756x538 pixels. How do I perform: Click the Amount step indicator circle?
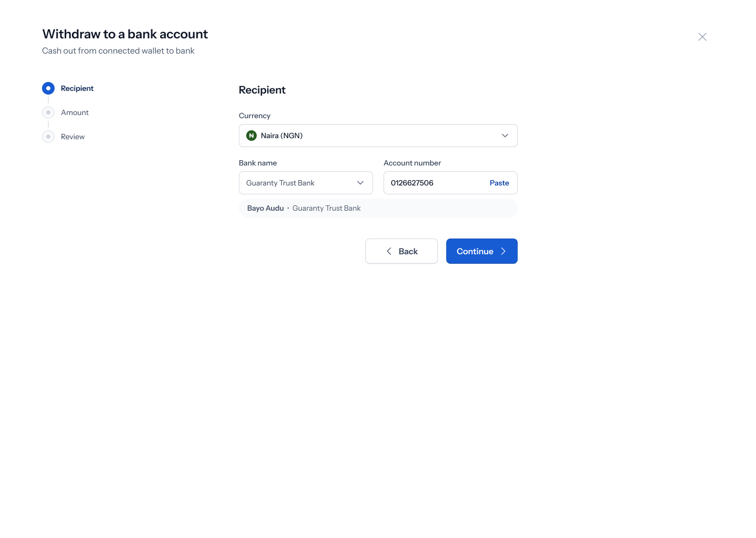click(48, 112)
